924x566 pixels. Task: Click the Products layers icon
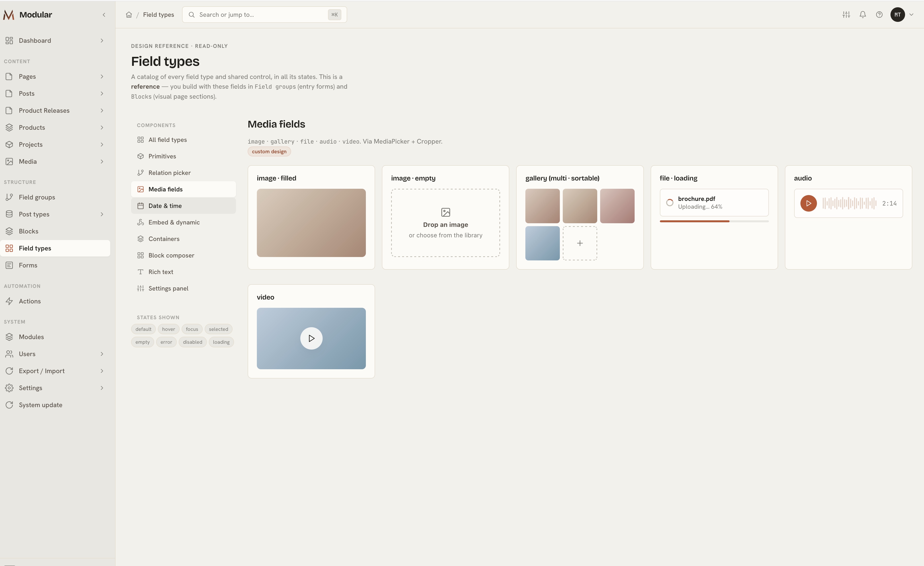[9, 128]
